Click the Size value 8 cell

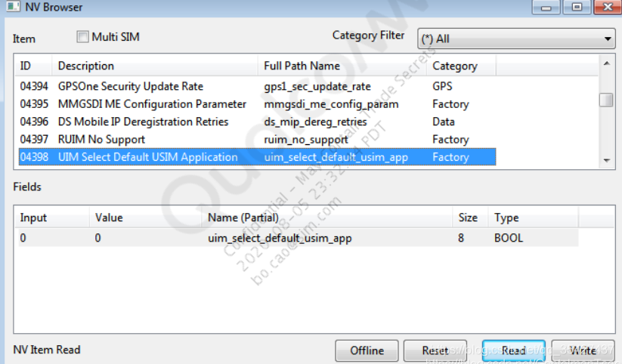(x=460, y=238)
